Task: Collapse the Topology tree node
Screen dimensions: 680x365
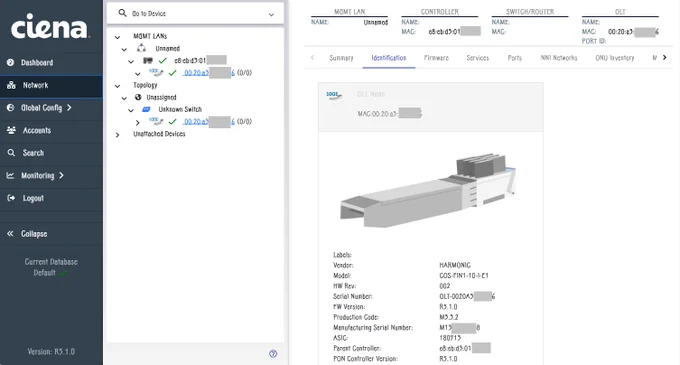Action: tap(118, 86)
